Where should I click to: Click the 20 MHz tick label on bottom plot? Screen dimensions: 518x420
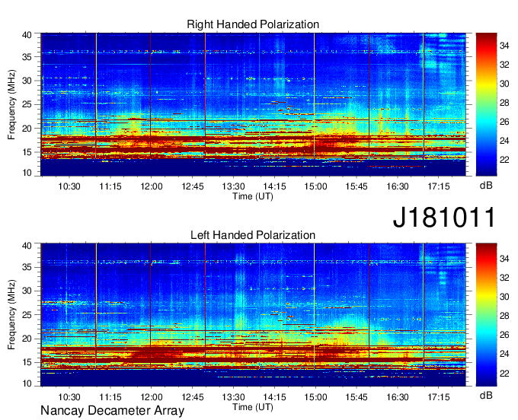27,339
